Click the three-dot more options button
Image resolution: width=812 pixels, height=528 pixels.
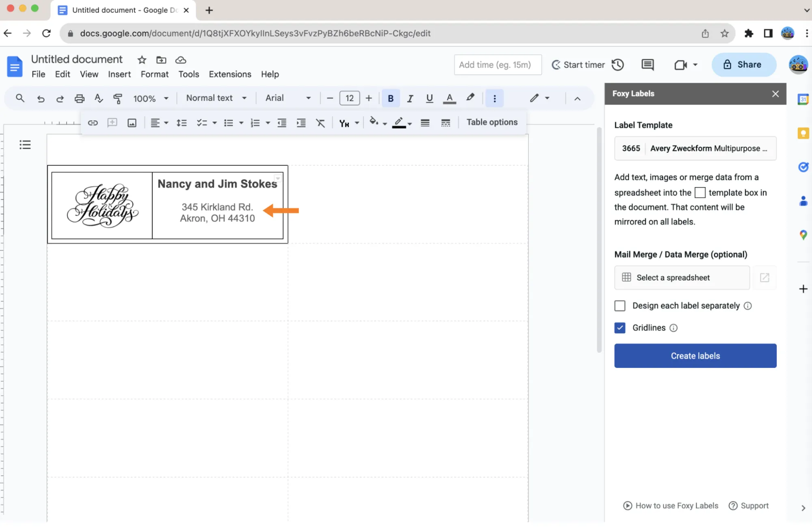pyautogui.click(x=494, y=98)
